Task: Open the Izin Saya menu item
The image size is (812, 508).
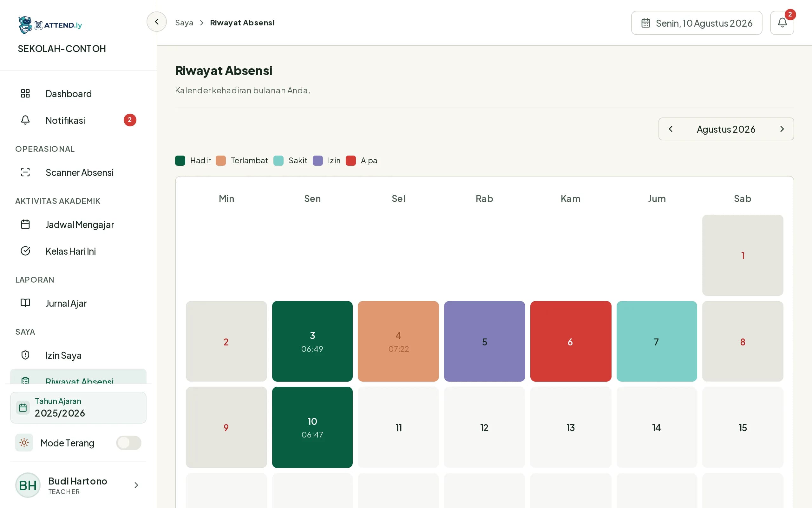Action: coord(78,355)
